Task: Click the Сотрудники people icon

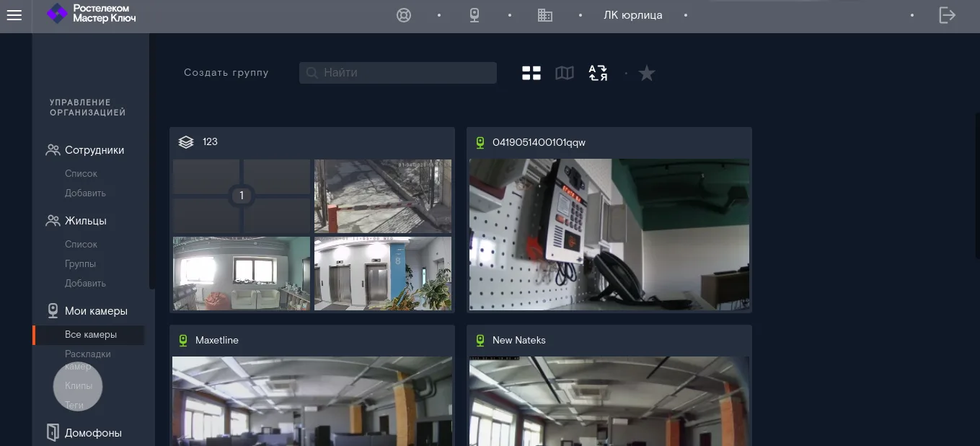Action: tap(53, 150)
